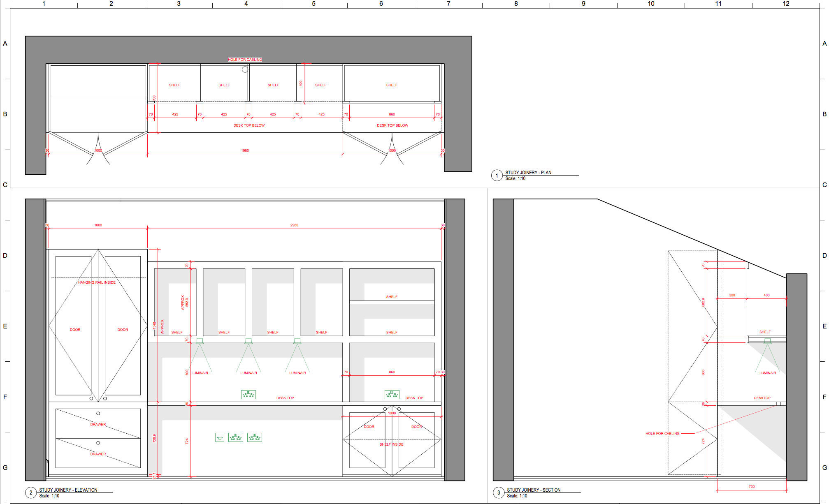Select the lower DRAWER label
Viewport: 829px width, 504px height.
tap(98, 454)
